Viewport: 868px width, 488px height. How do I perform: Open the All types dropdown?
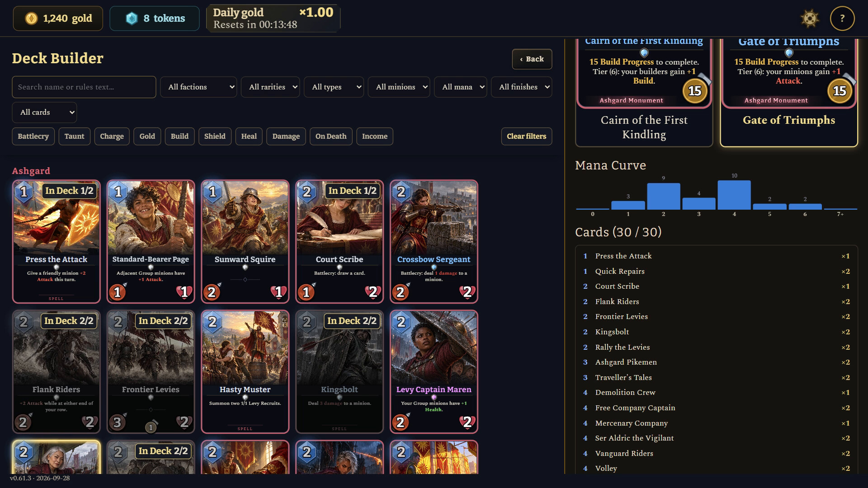click(334, 87)
